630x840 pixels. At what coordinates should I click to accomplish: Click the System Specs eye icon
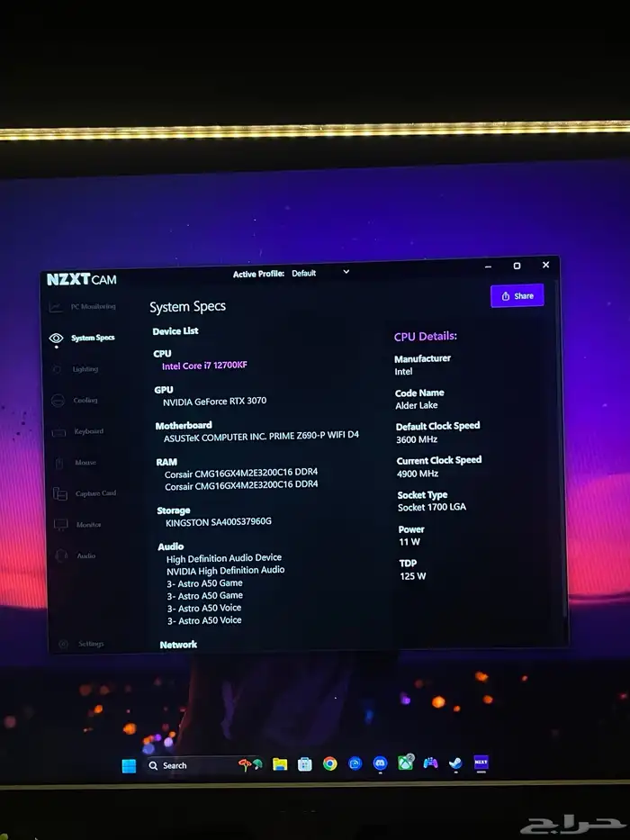[57, 339]
